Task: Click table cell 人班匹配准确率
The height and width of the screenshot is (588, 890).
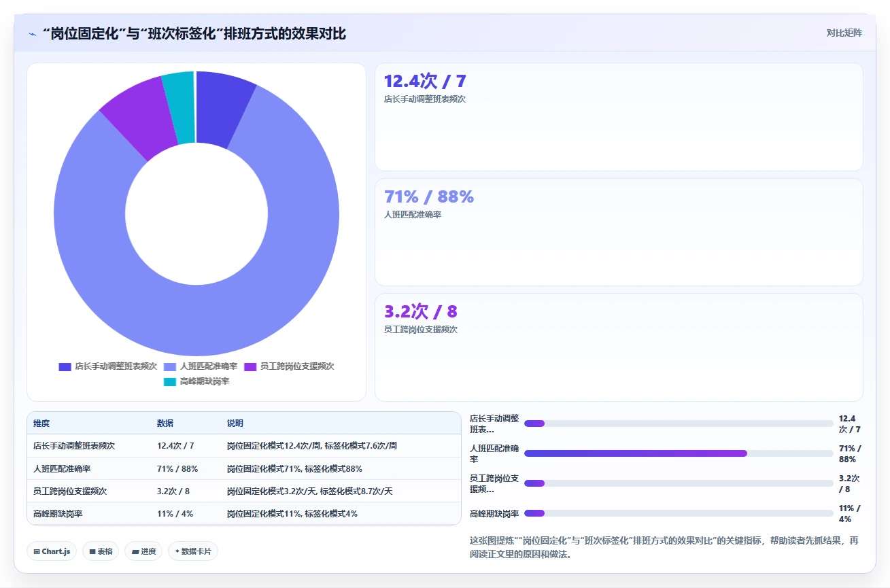Action: tap(62, 469)
